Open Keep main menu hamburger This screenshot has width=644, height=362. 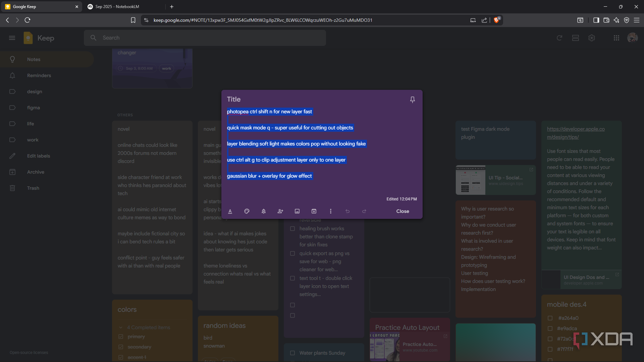[12, 38]
